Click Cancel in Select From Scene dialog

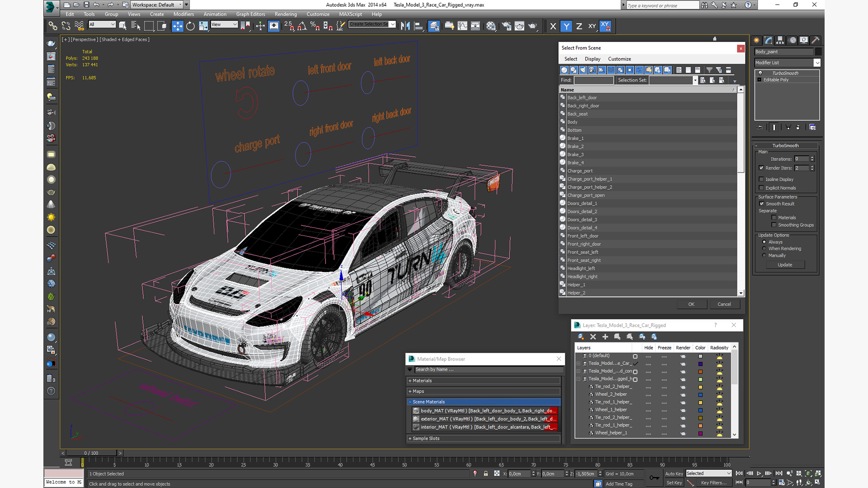click(724, 305)
